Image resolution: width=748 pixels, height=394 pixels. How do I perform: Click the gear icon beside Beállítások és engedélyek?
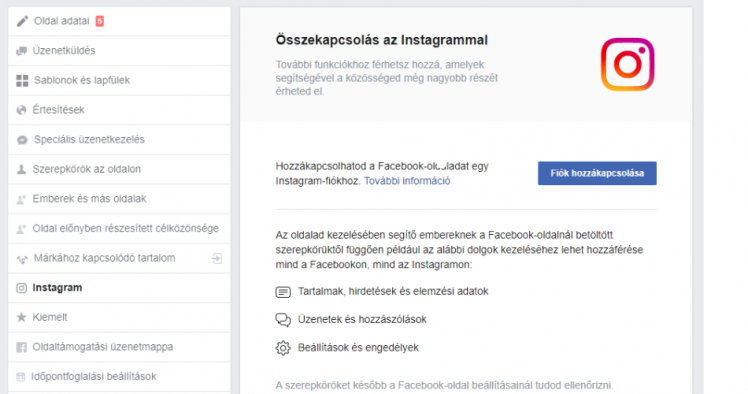tap(283, 348)
